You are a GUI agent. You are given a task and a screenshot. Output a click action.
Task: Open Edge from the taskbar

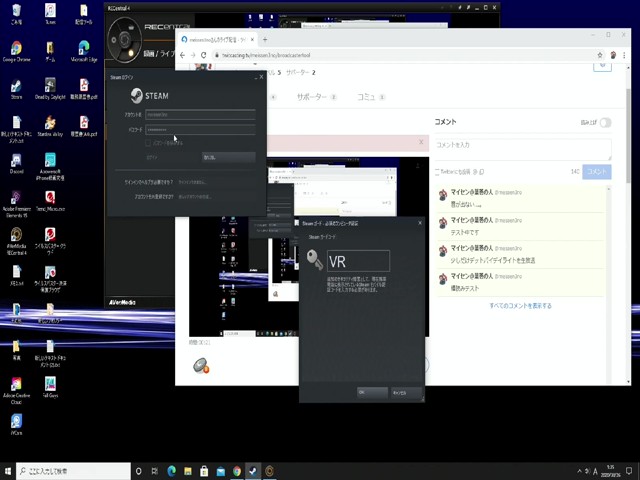pyautogui.click(x=171, y=471)
